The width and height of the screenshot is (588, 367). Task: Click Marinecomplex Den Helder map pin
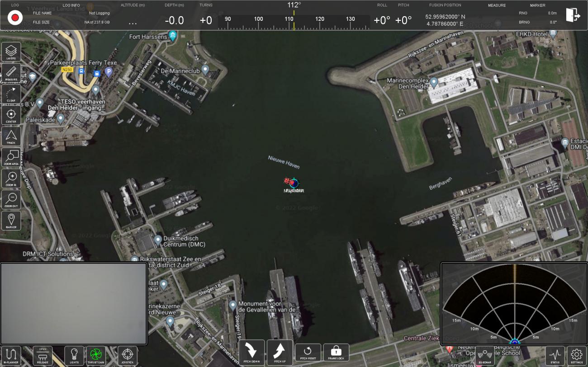(x=434, y=82)
